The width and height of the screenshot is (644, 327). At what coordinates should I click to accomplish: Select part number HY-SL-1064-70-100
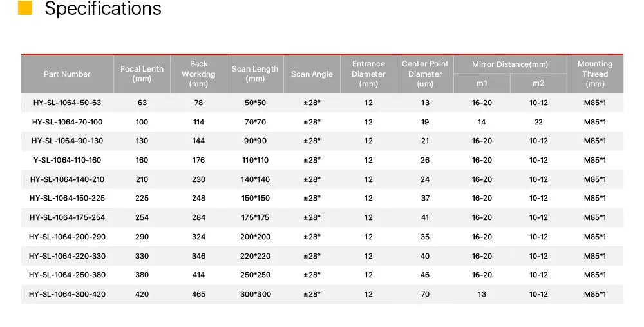[68, 122]
